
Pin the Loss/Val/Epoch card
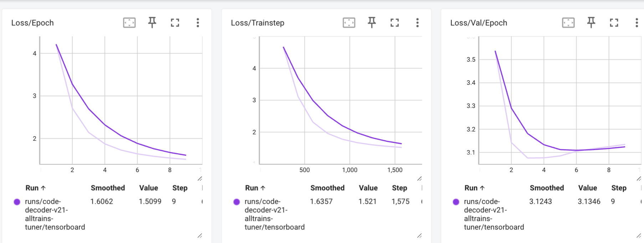pyautogui.click(x=591, y=22)
